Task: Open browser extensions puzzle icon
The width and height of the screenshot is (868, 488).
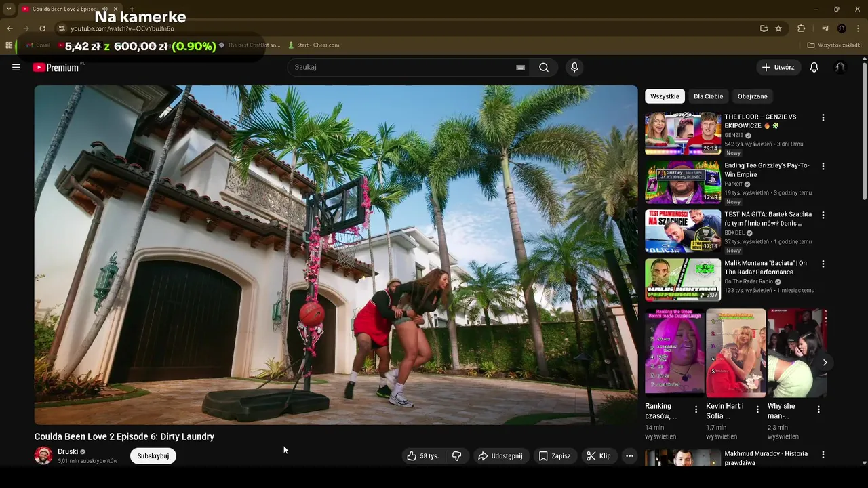Action: tap(802, 28)
